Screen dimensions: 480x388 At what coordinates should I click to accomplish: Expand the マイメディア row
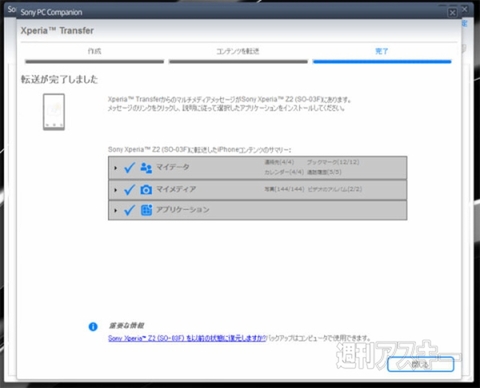(115, 190)
